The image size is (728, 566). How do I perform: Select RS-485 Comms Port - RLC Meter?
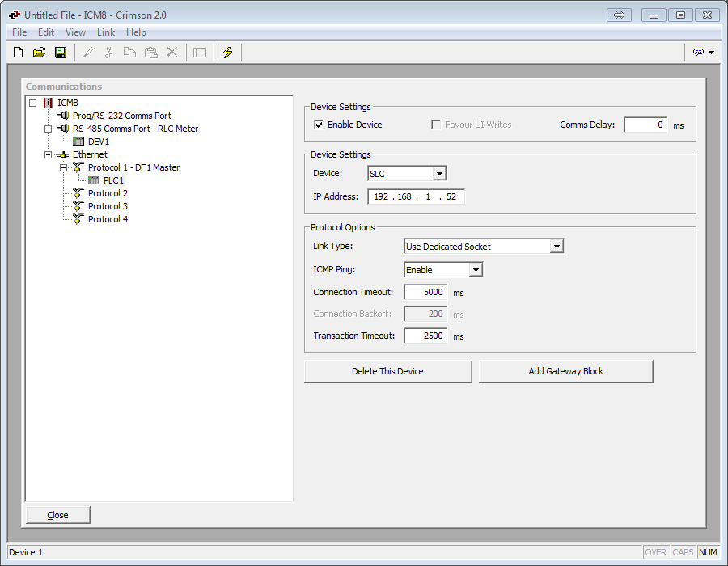point(135,129)
